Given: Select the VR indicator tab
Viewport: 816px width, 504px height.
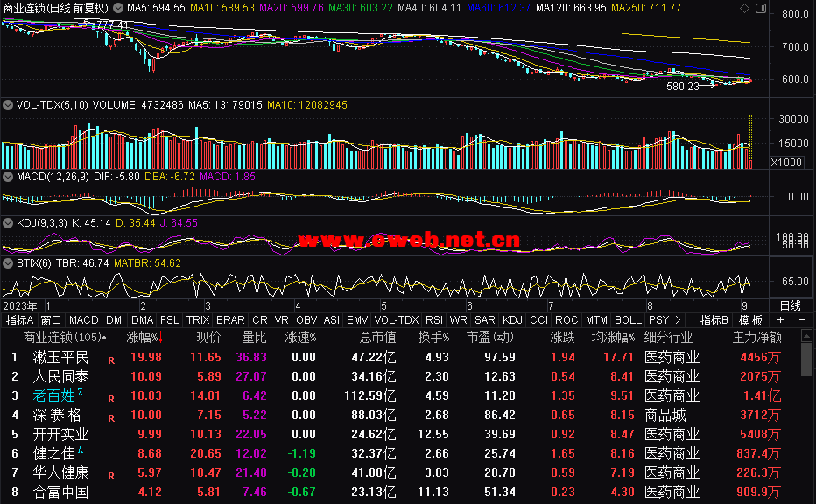Looking at the screenshot, I should pyautogui.click(x=282, y=320).
